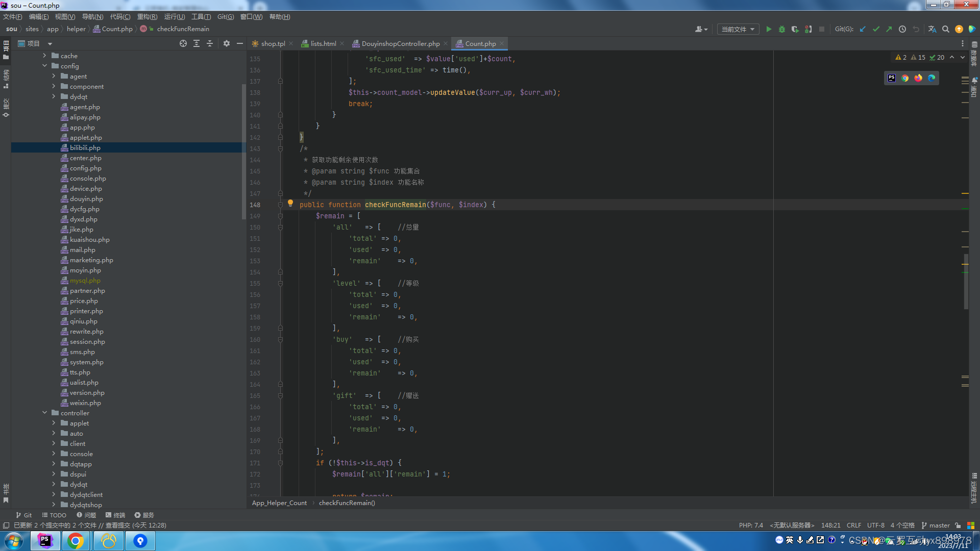Open the database tool window
980x551 pixels.
[x=974, y=55]
